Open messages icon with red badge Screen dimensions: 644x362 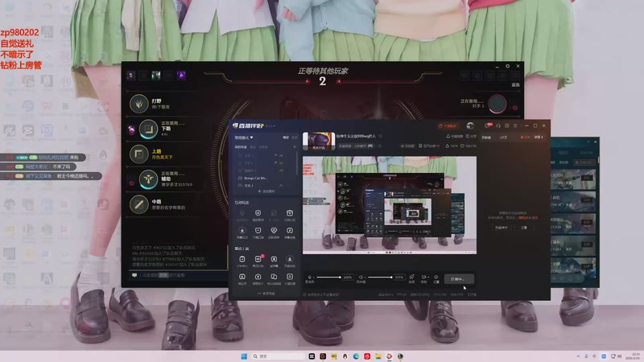488,125
